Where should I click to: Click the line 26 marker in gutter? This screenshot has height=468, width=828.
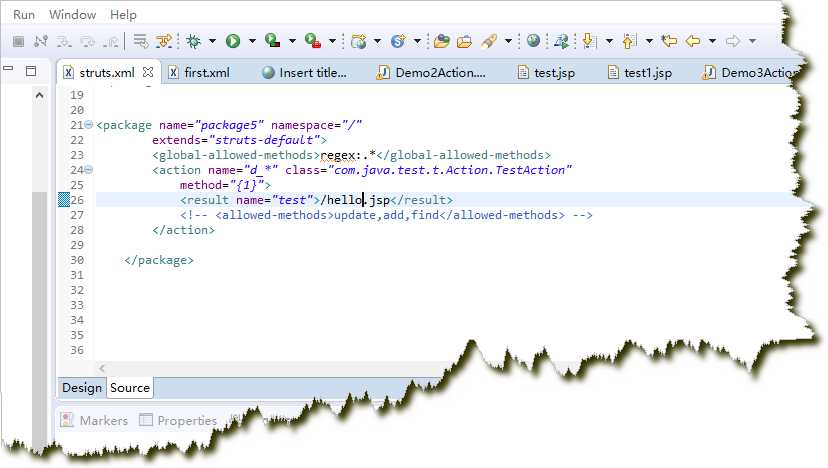pyautogui.click(x=63, y=200)
